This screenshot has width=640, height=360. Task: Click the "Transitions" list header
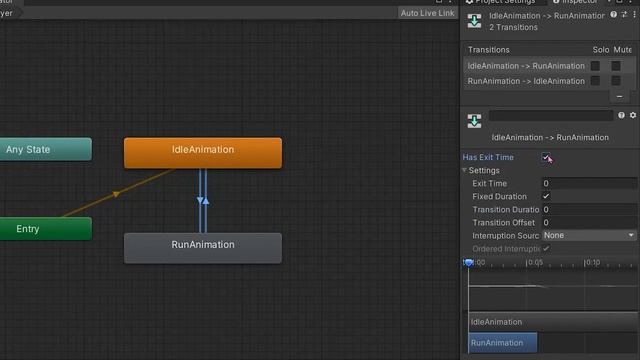click(489, 50)
